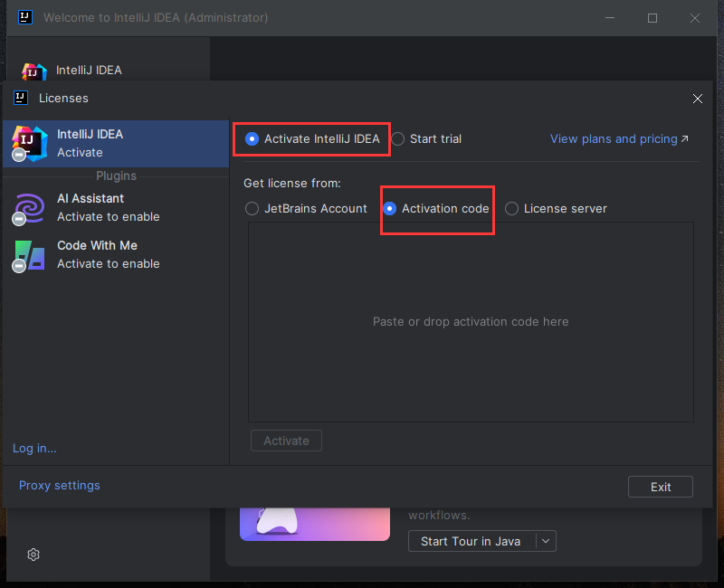Click the activation code paste area

click(471, 321)
